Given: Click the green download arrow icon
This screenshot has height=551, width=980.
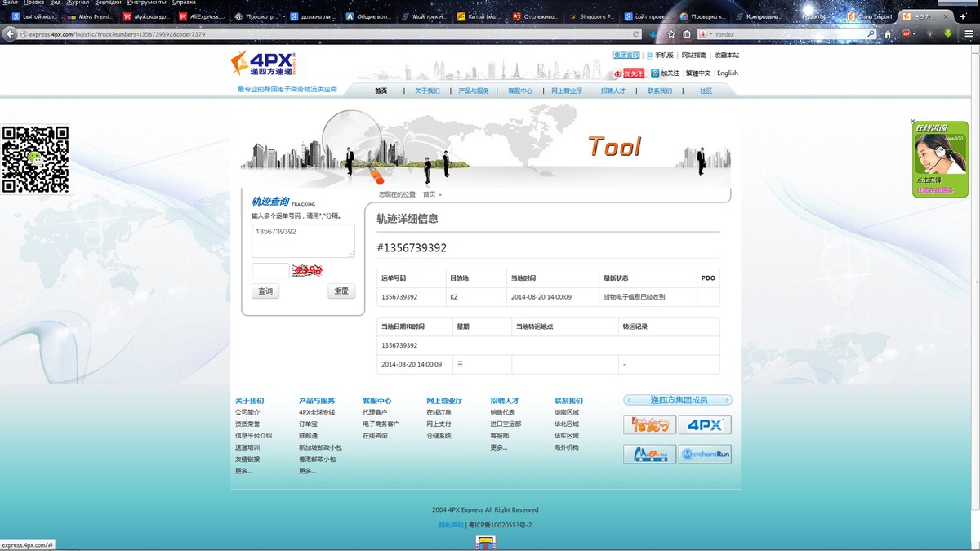Looking at the screenshot, I should tap(948, 34).
